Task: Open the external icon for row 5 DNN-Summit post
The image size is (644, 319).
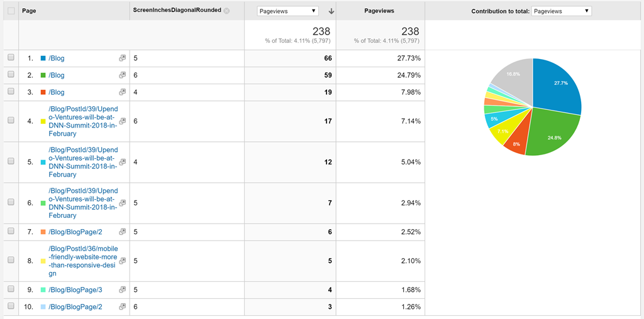Action: point(122,161)
